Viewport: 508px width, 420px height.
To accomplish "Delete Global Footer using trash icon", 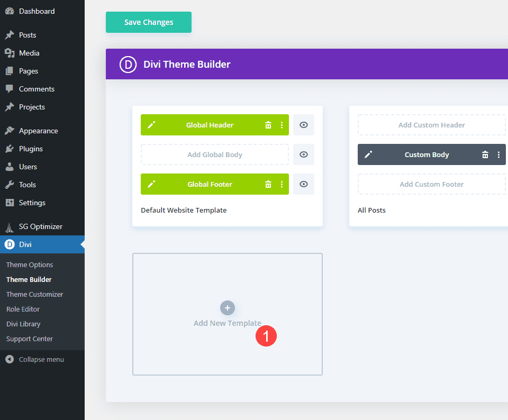I will 268,184.
